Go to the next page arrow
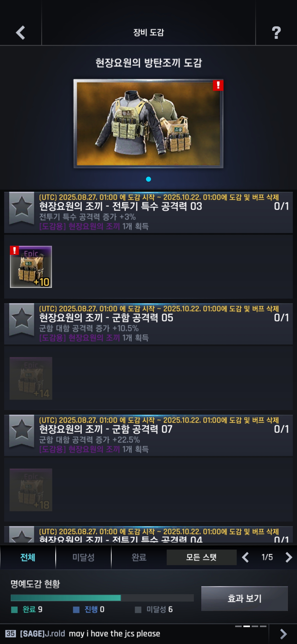The height and width of the screenshot is (644, 297). pos(288,557)
